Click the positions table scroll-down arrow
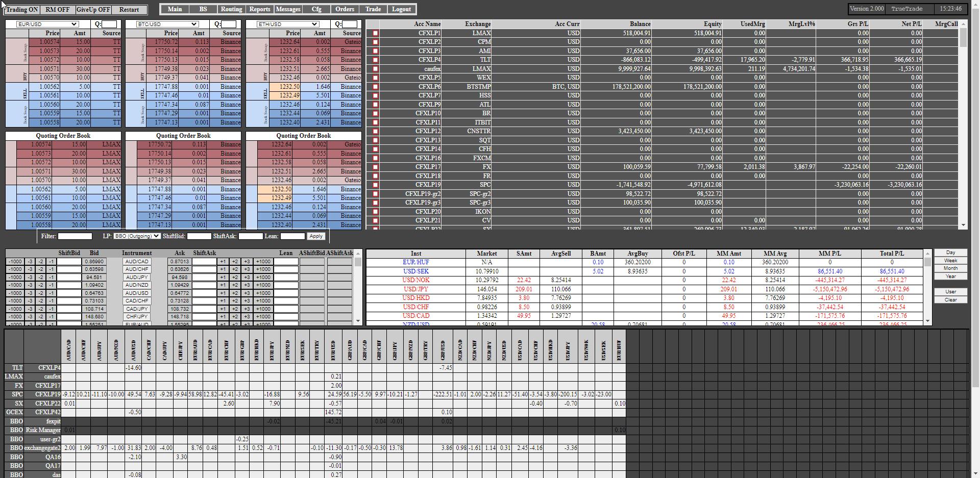 [927, 321]
